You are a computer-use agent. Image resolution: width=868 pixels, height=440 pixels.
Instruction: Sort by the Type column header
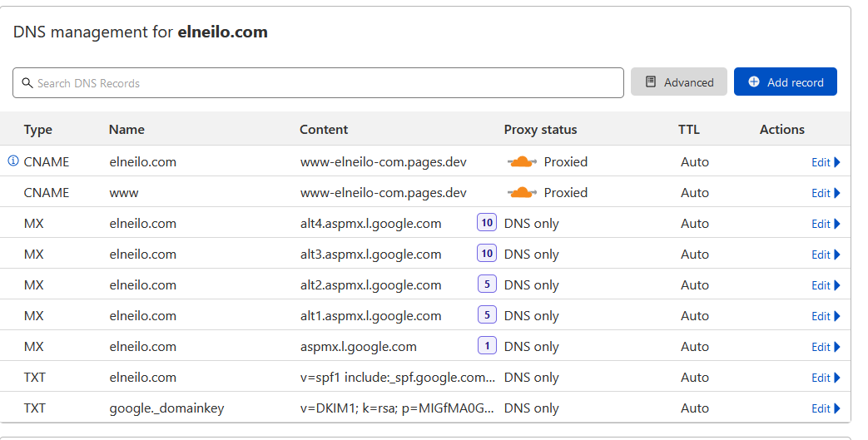[x=38, y=130]
